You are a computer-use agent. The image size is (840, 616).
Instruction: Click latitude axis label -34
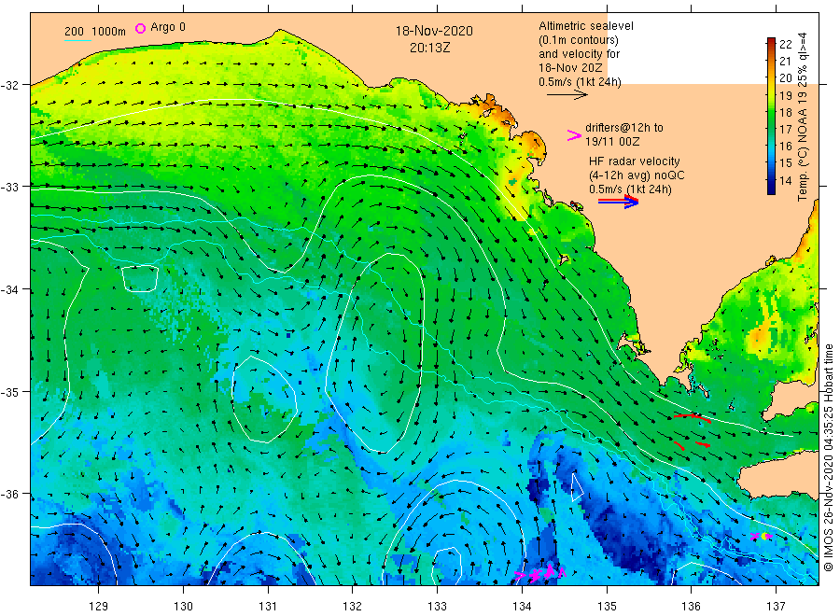point(9,289)
